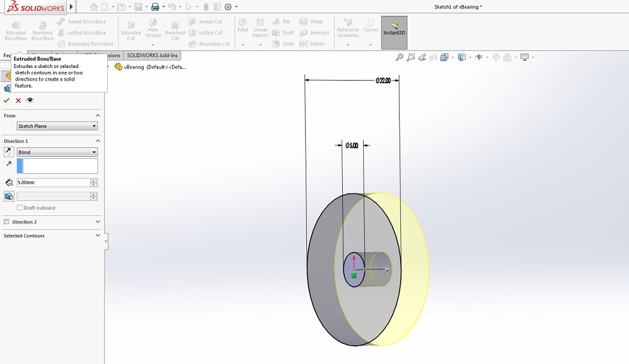Viewport: 629px width, 364px height.
Task: Click the Home icon in top toolbar
Action: pyautogui.click(x=94, y=7)
